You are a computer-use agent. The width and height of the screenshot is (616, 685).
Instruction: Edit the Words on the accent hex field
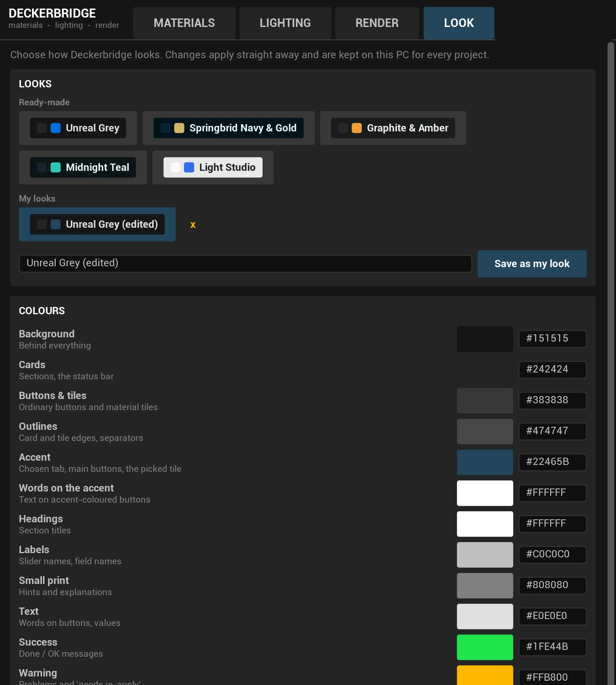point(552,493)
